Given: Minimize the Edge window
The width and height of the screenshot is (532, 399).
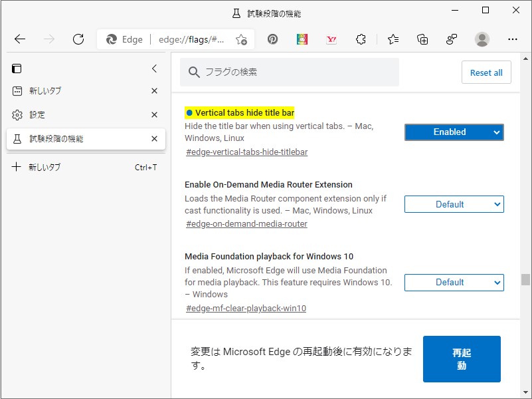Looking at the screenshot, I should 455,10.
